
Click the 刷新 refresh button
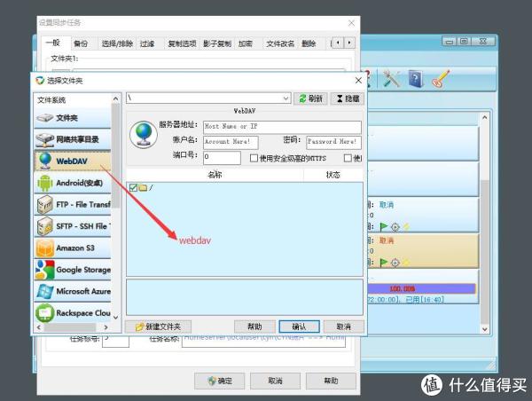[310, 98]
